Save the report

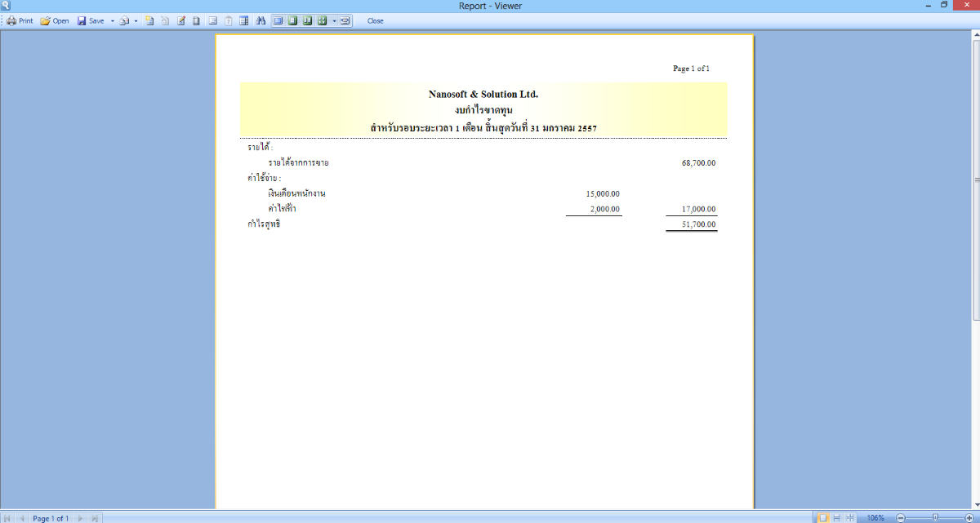91,20
